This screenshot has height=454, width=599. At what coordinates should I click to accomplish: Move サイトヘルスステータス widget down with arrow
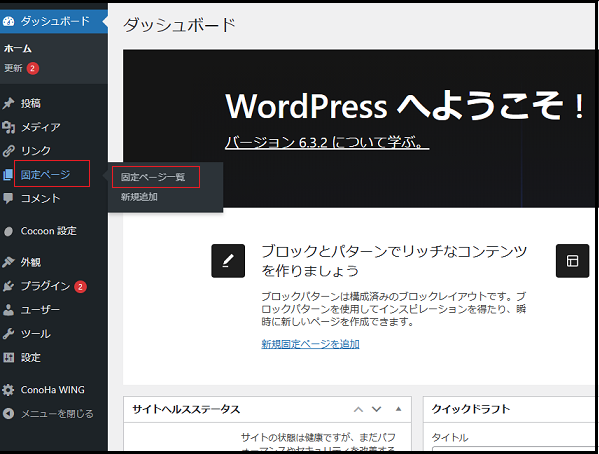click(377, 409)
